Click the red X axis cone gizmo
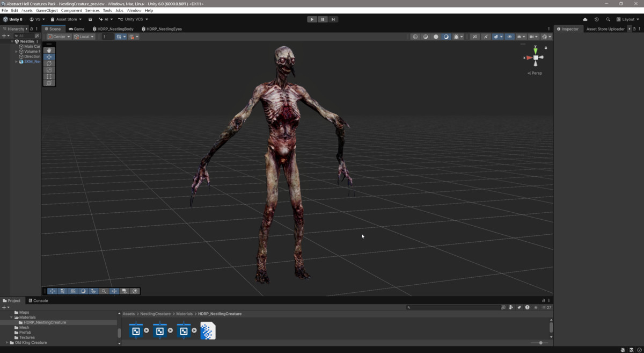This screenshot has width=644, height=353. coord(529,57)
